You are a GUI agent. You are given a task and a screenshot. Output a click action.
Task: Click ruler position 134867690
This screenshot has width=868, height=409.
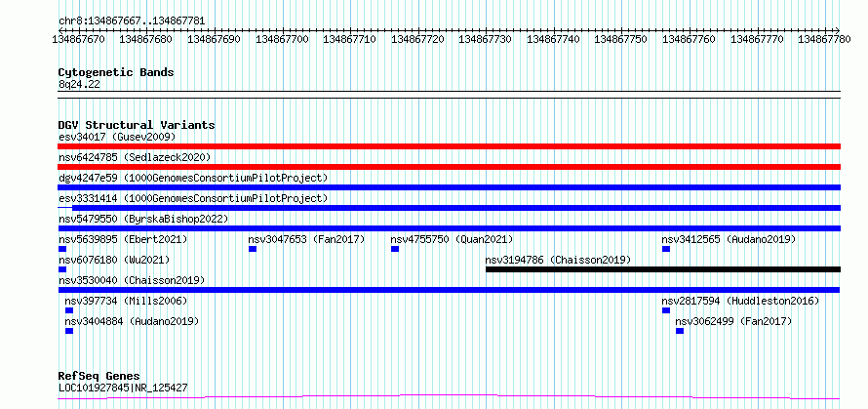(215, 39)
